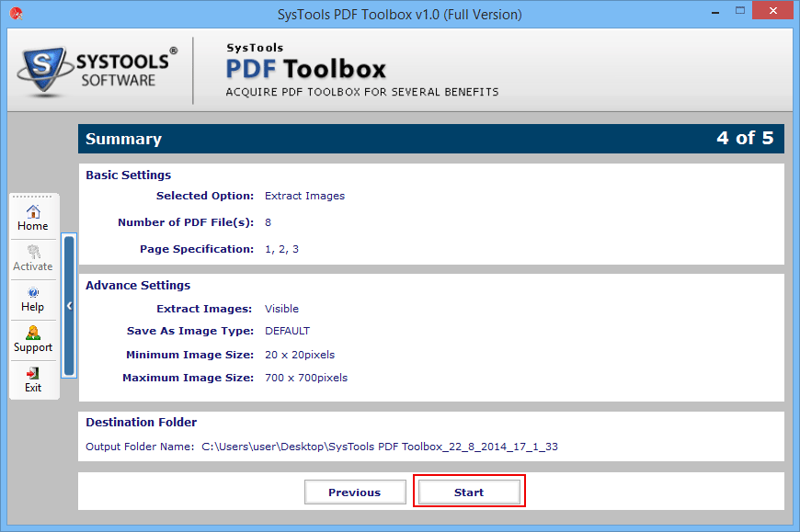Click the Number of PDF File(s) value 8
Image resolution: width=800 pixels, height=532 pixels.
tap(268, 222)
